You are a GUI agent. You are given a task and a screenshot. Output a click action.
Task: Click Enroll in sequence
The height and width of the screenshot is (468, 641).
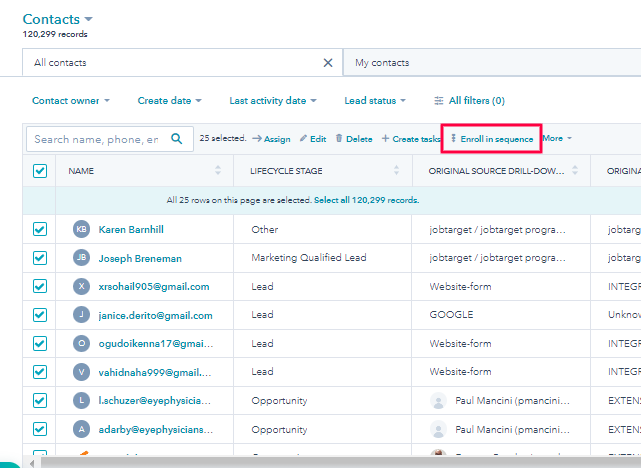(x=492, y=139)
